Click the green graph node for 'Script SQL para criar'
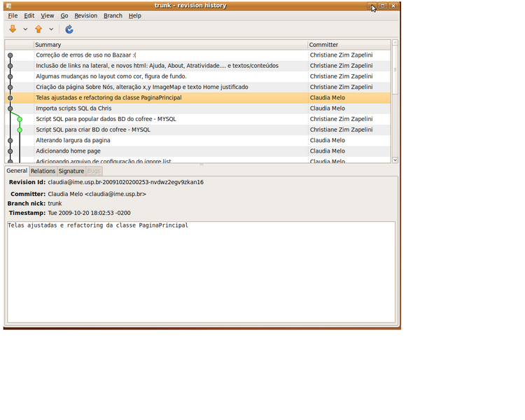 point(20,130)
